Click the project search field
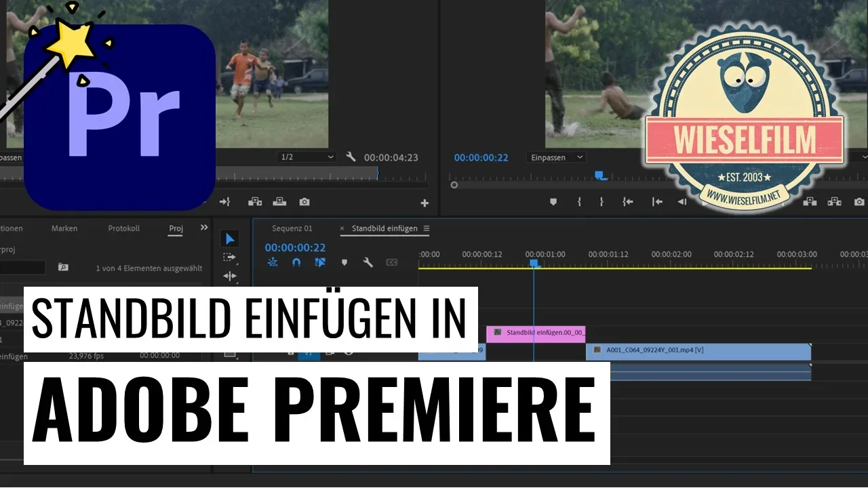Viewport: 868px width, 488px height. pyautogui.click(x=22, y=268)
